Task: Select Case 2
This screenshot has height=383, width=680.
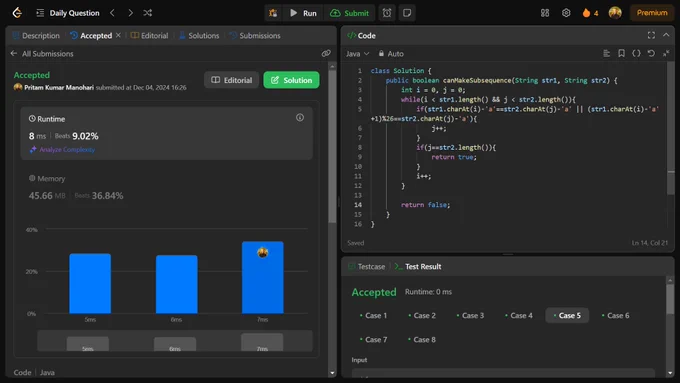Action: point(422,316)
